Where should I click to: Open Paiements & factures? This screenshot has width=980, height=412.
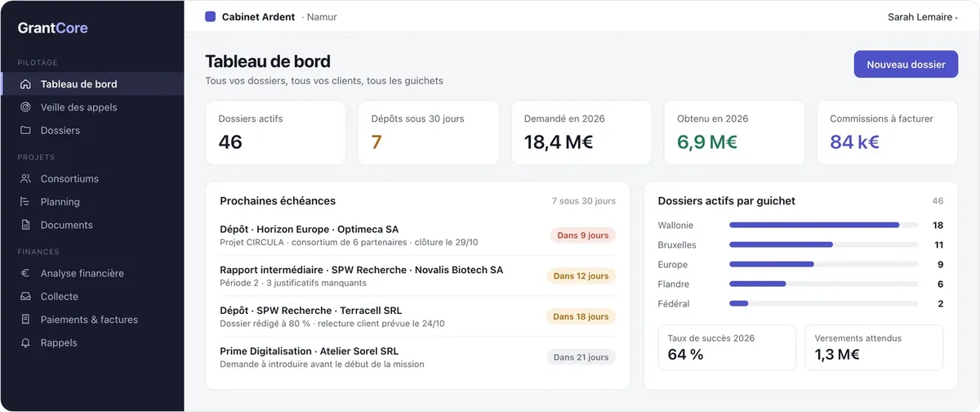(x=91, y=320)
